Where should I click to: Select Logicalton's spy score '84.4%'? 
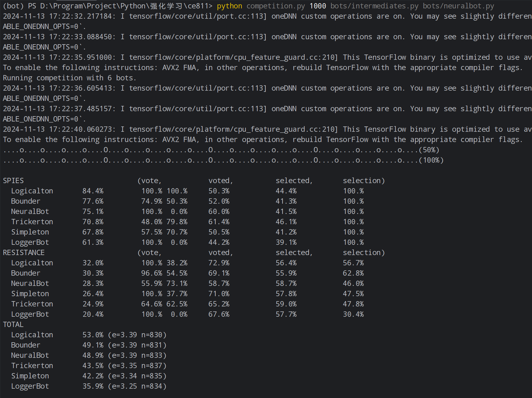(x=93, y=191)
